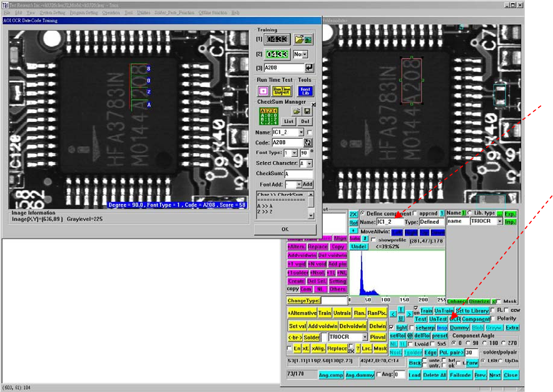Choose the UpDn solder/polpair radio button

coord(500,361)
